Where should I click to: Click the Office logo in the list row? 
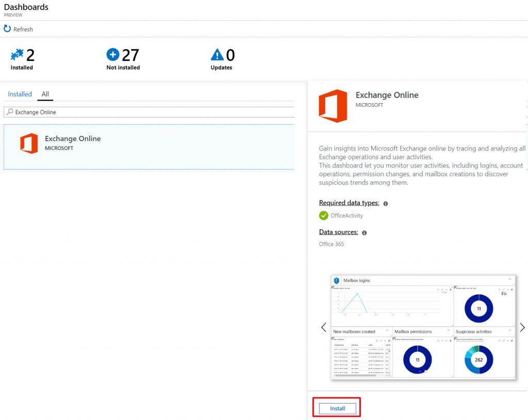pyautogui.click(x=29, y=143)
